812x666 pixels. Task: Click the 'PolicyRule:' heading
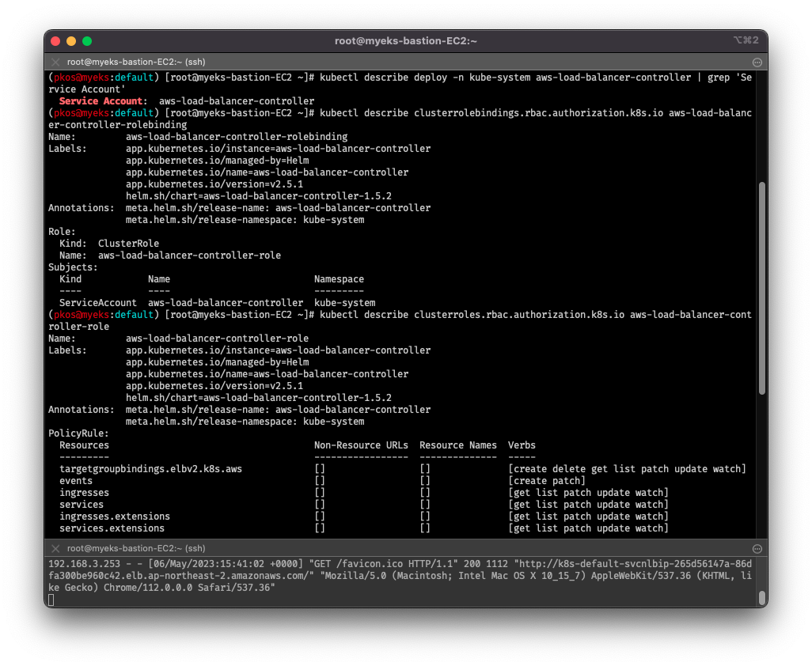78,433
